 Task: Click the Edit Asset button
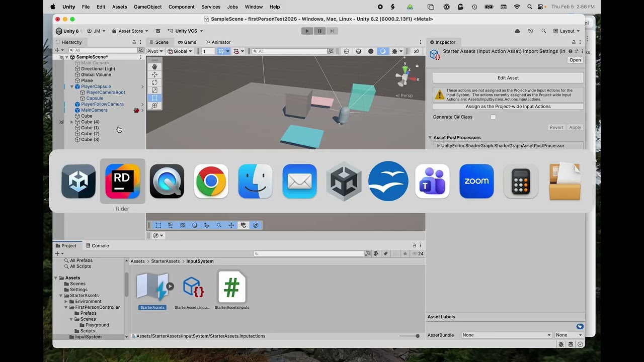(508, 78)
